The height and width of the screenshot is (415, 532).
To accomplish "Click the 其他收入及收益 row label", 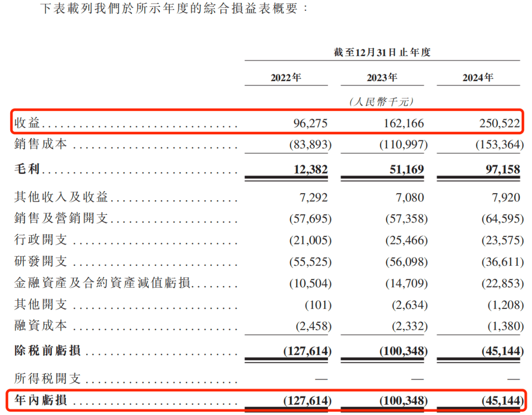I will click(61, 198).
